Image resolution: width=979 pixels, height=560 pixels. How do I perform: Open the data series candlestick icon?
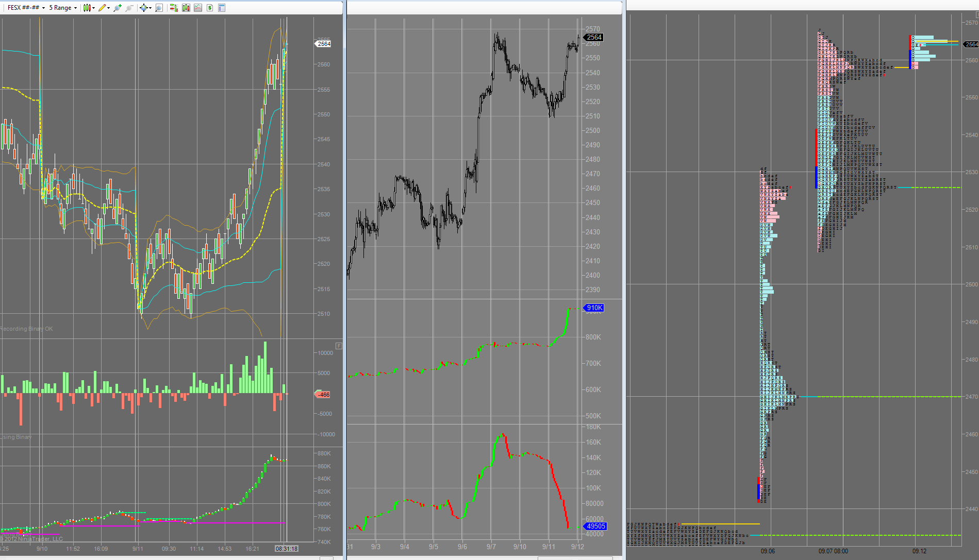tap(186, 8)
